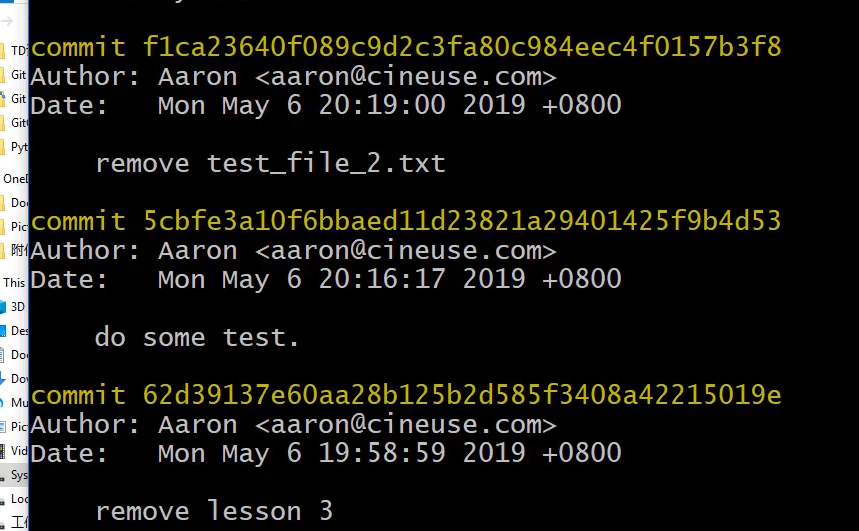The width and height of the screenshot is (859, 531).
Task: Click the 'remove lesson 3' commit message
Action: tap(214, 511)
